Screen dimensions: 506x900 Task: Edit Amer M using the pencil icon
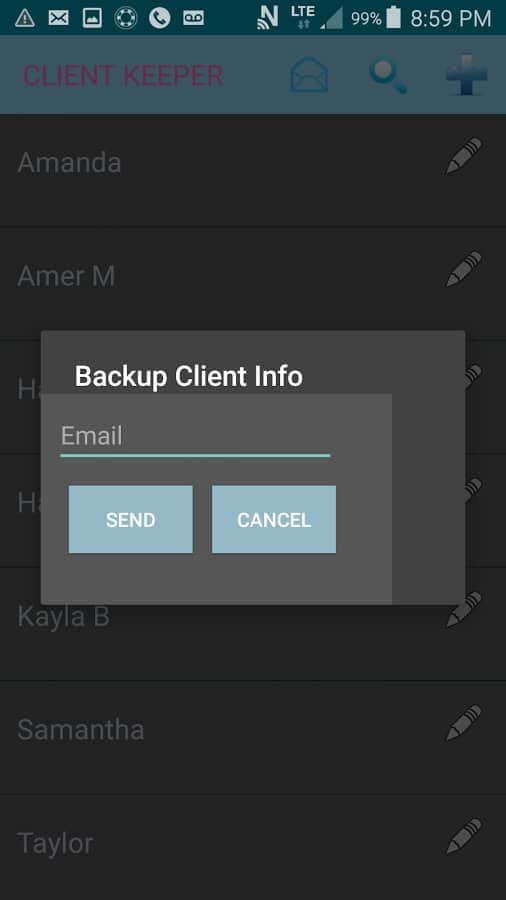464,269
